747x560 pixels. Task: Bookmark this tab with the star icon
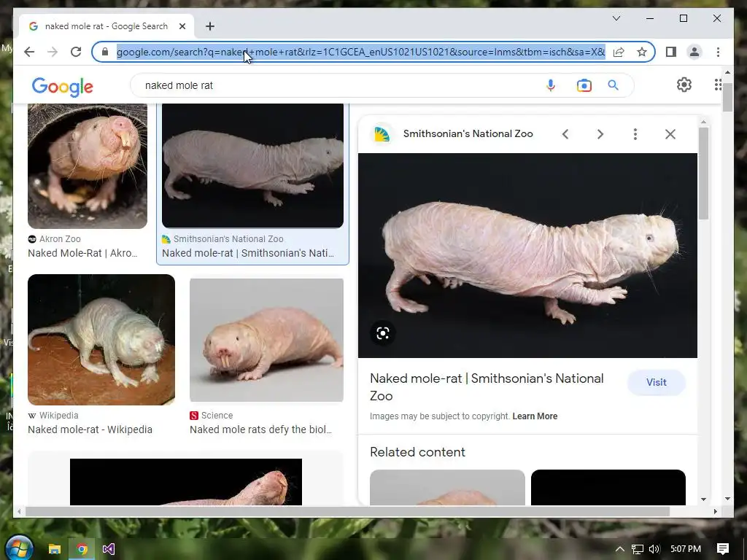click(642, 52)
